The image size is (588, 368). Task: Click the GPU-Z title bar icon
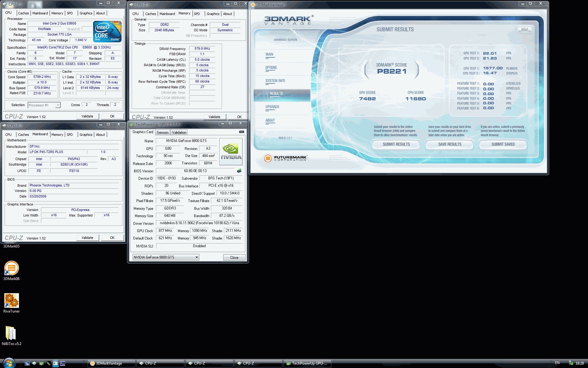[132, 124]
